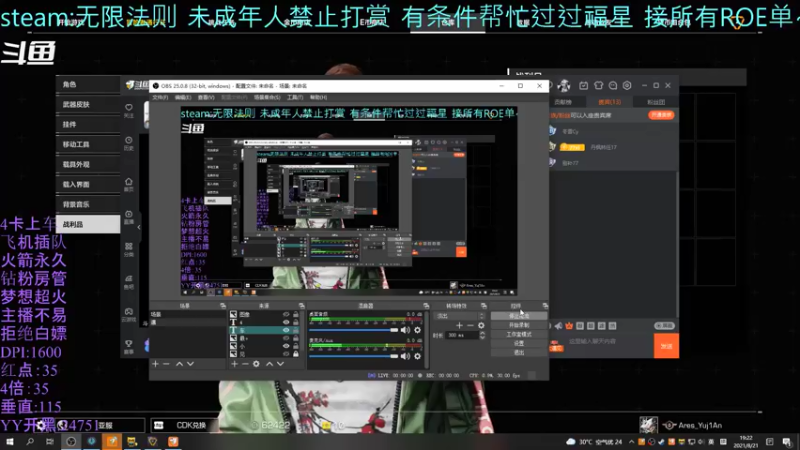Select 武器皮肤 in game menu

pos(88,104)
